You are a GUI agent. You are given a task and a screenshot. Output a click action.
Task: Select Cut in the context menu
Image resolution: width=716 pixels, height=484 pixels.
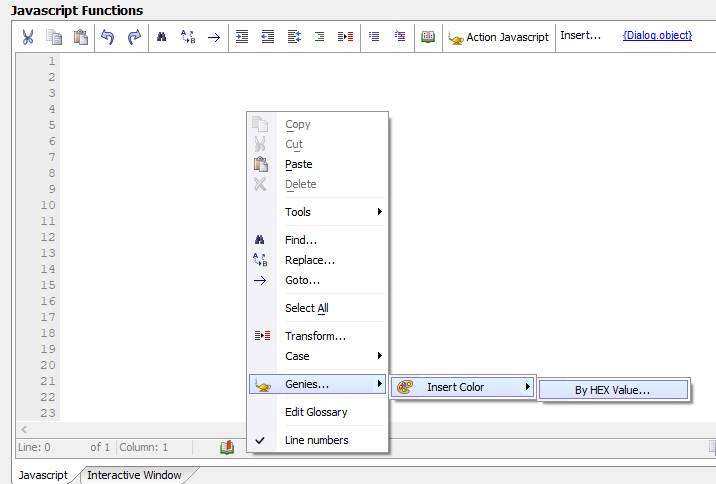click(x=318, y=144)
